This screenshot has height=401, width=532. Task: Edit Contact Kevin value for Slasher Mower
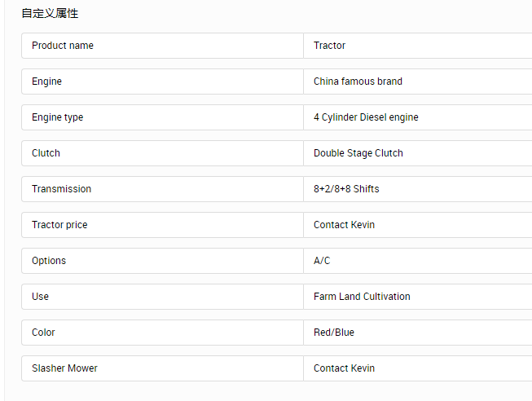(418, 368)
